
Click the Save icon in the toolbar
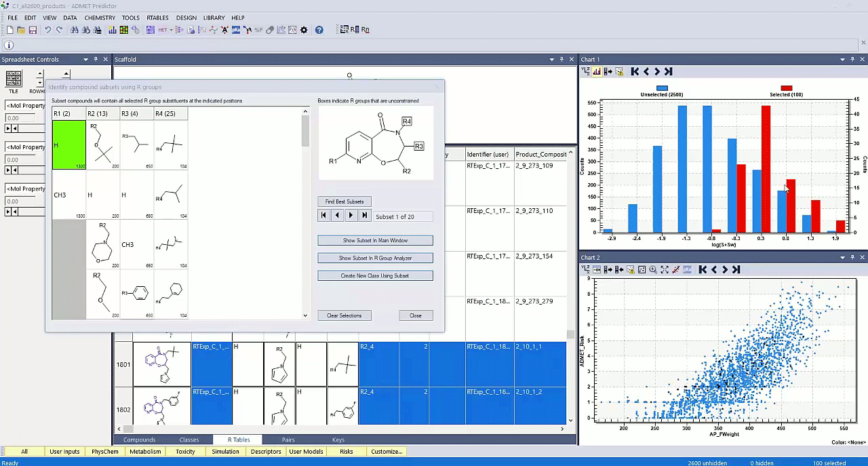pyautogui.click(x=33, y=30)
